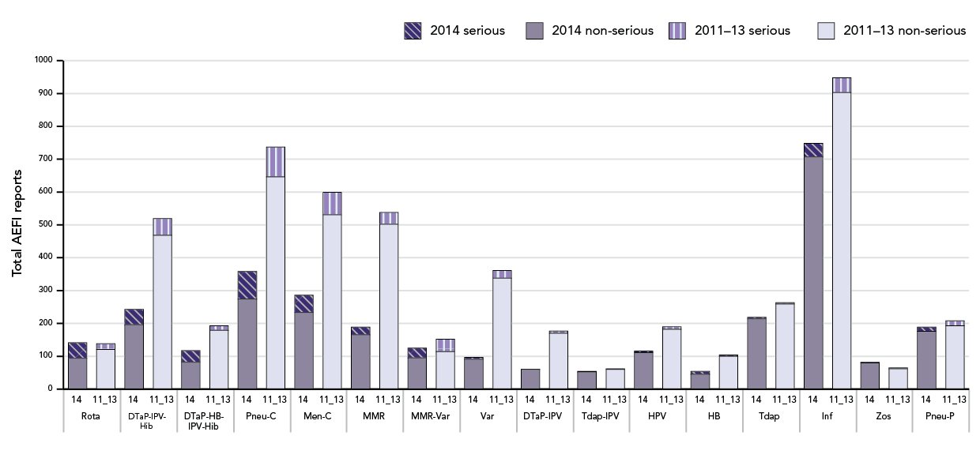Select the Var 2011–13 non-serious bar
The image size is (980, 462).
[x=503, y=332]
